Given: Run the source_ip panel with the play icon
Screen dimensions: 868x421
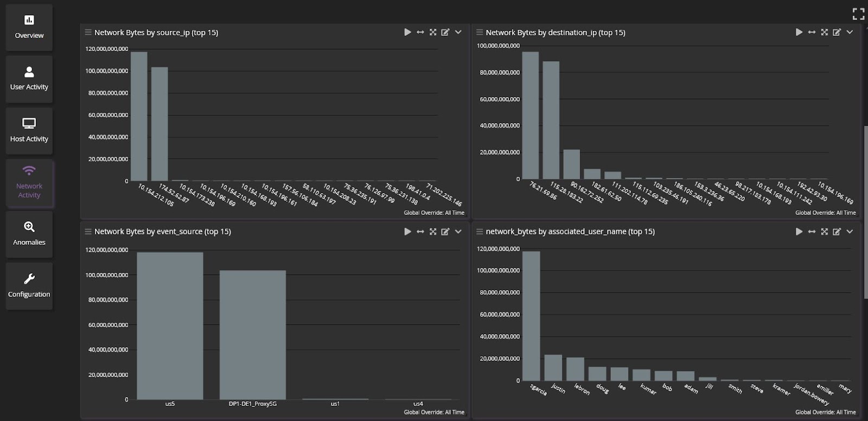Looking at the screenshot, I should [407, 33].
